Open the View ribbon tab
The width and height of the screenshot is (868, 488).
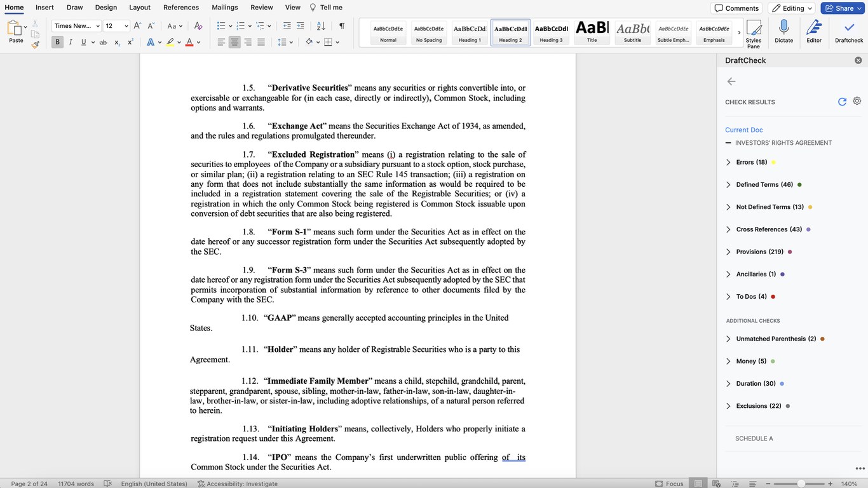(x=293, y=8)
